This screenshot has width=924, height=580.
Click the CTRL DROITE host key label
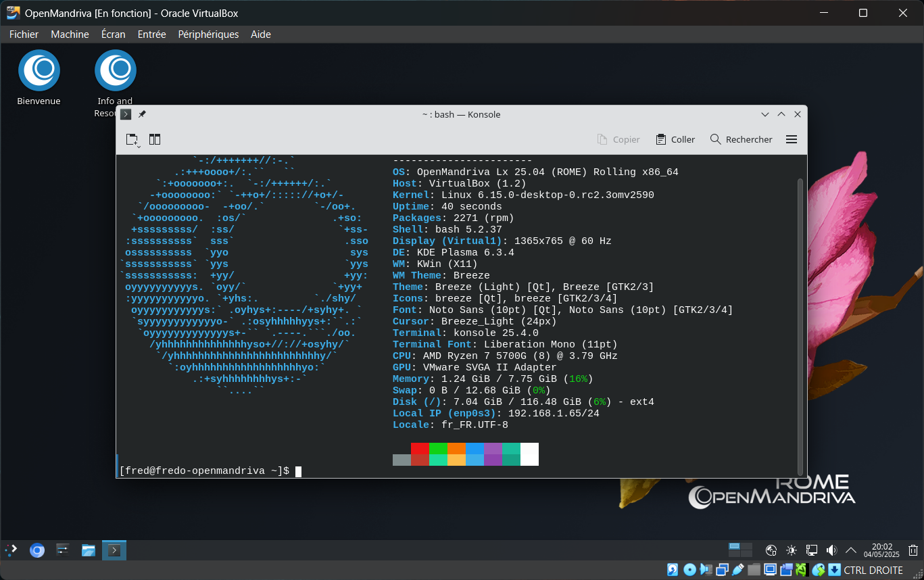[x=873, y=570]
